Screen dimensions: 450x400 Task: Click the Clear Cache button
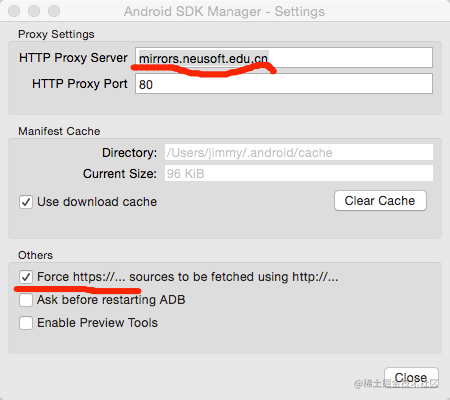380,201
